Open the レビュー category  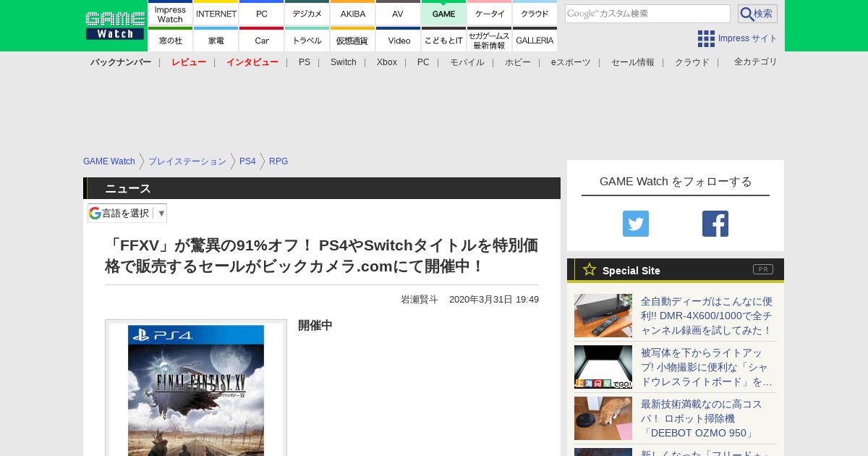[189, 62]
